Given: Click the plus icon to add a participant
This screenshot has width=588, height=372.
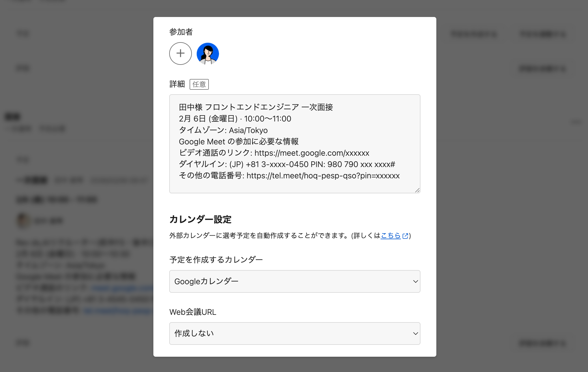Looking at the screenshot, I should pyautogui.click(x=180, y=53).
